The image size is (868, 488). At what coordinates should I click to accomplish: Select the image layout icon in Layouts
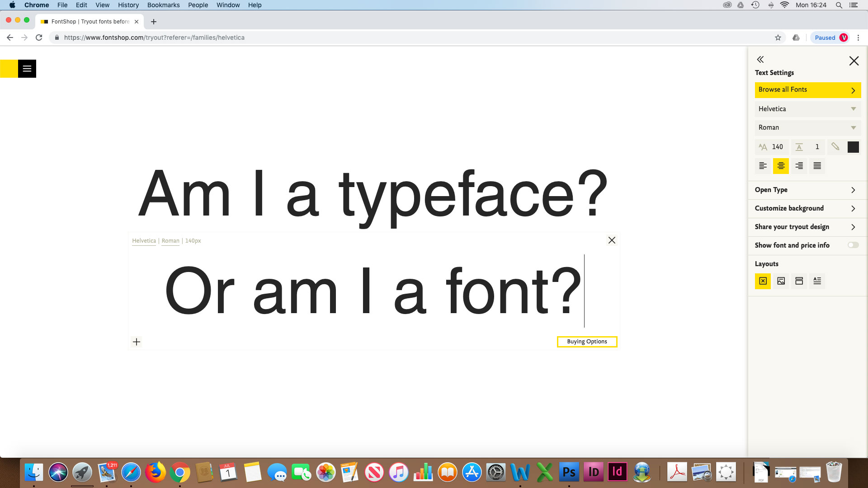pos(781,281)
